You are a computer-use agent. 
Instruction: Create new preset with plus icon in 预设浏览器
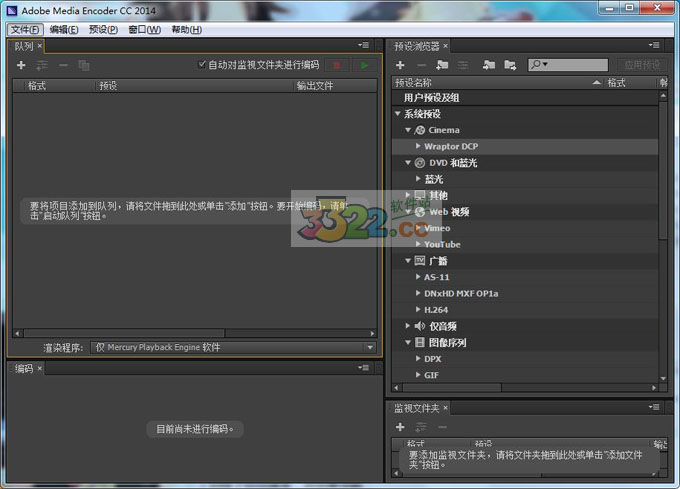pyautogui.click(x=400, y=65)
